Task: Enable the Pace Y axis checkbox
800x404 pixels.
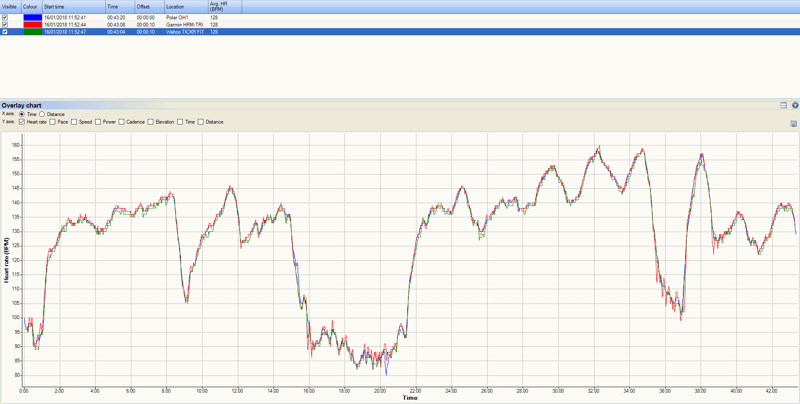Action: [x=53, y=122]
